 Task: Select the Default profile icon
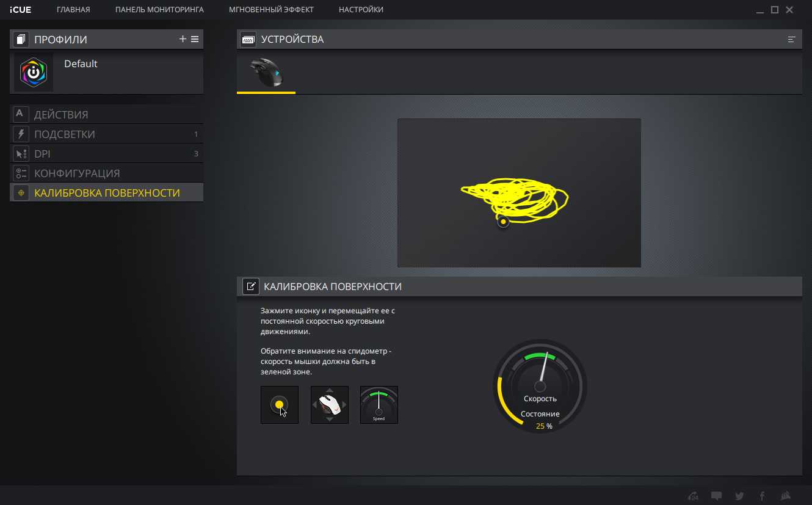pos(34,72)
